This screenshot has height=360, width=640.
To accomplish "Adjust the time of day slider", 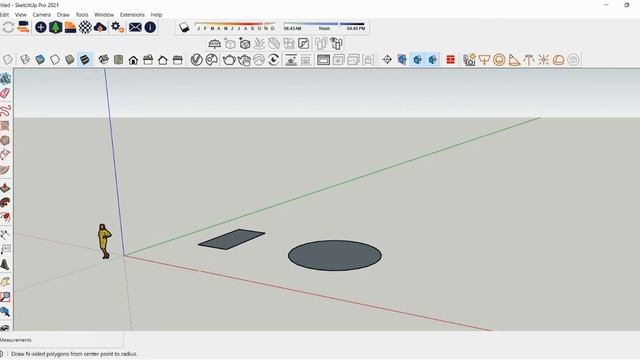I will (x=324, y=27).
